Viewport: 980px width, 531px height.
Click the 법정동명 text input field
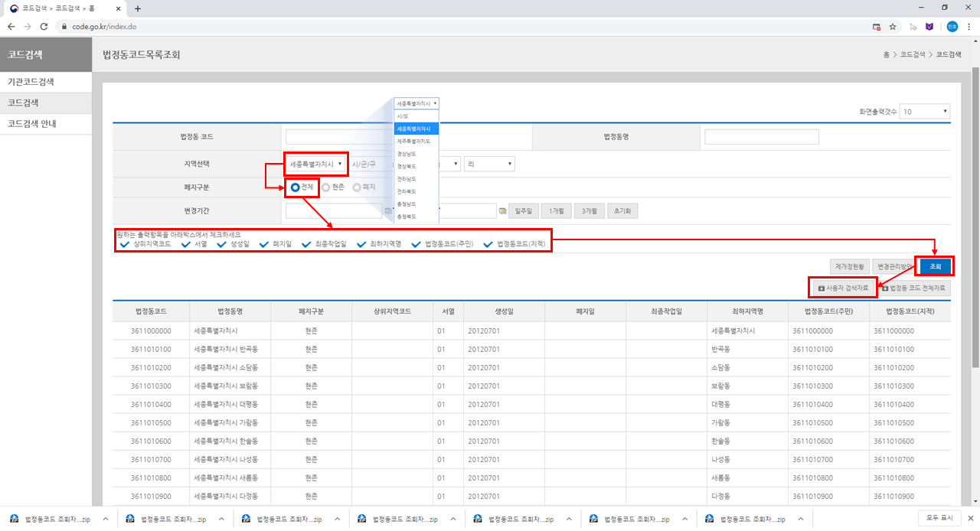pos(761,137)
